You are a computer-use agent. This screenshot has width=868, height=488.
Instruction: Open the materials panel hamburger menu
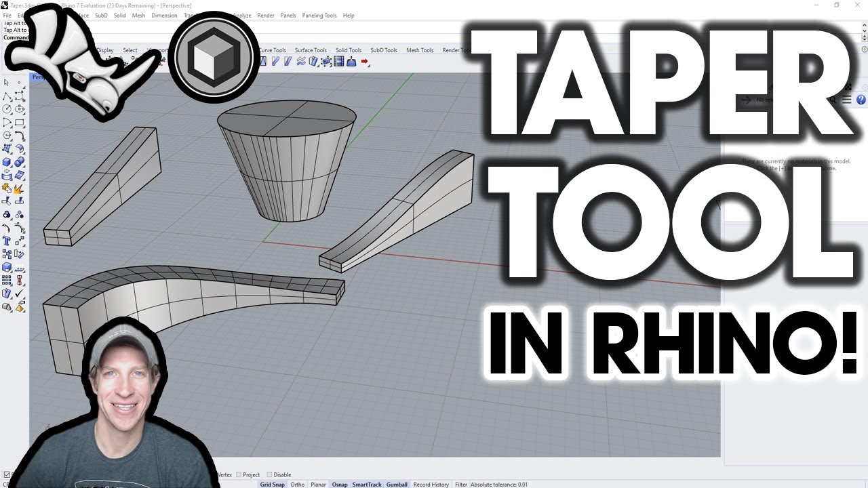coord(847,100)
